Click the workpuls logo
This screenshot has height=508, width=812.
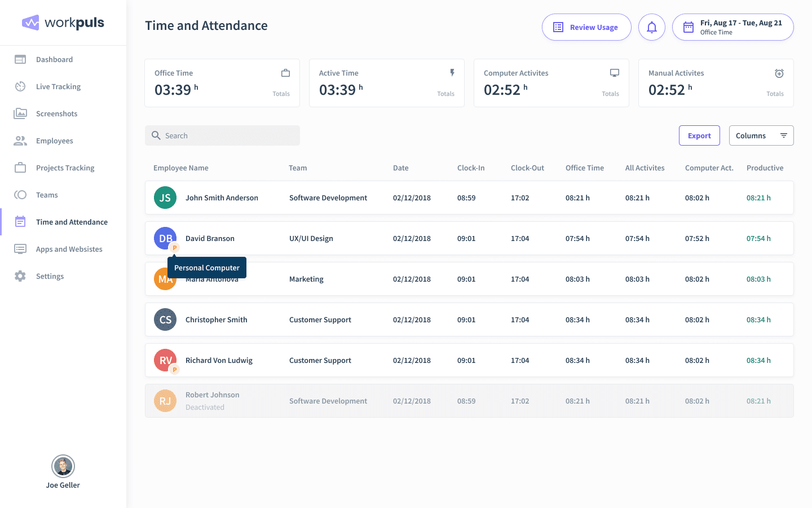pyautogui.click(x=63, y=23)
